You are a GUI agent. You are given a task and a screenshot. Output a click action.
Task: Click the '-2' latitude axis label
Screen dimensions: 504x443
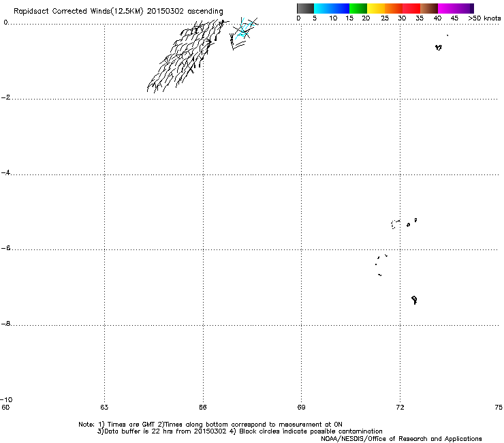[x=5, y=97]
